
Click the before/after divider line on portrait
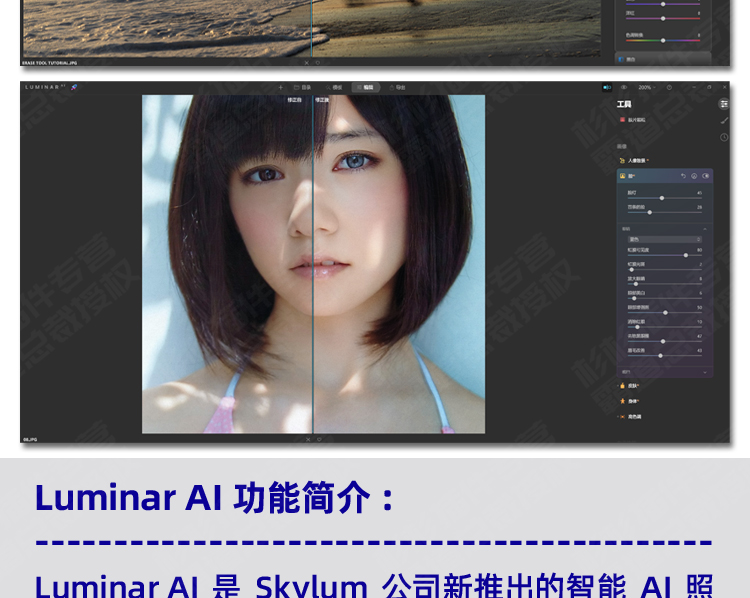(313, 264)
